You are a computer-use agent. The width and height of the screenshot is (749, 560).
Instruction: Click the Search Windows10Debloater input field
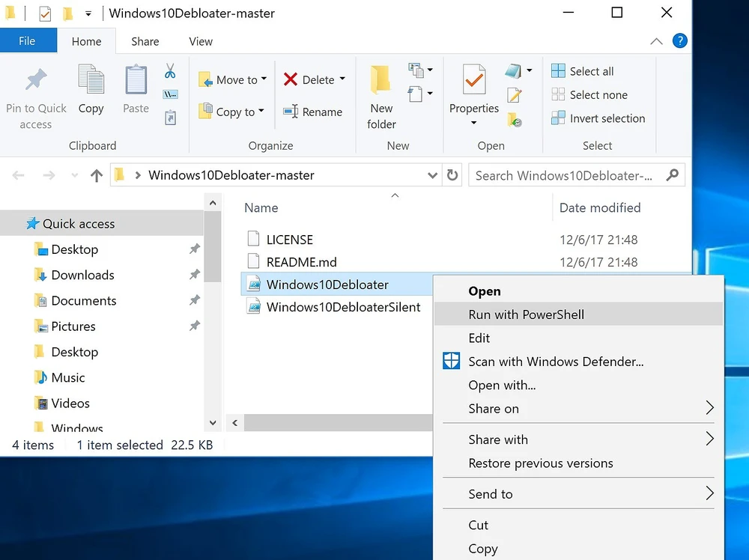pos(569,176)
